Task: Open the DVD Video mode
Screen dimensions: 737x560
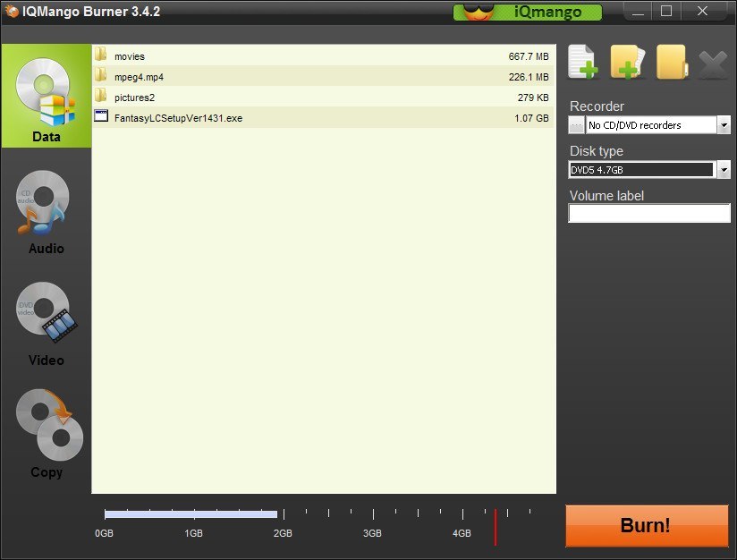Action: (x=47, y=325)
